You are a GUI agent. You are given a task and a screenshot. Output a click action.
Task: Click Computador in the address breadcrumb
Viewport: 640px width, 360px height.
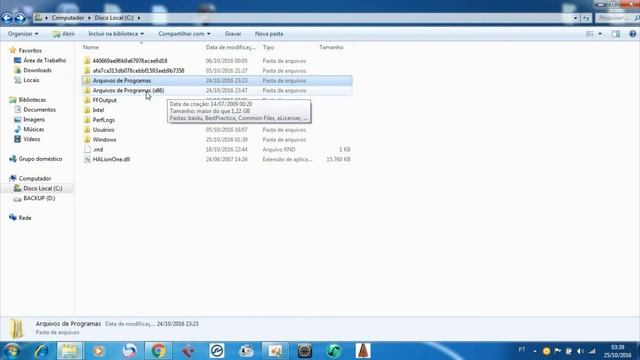(x=68, y=18)
